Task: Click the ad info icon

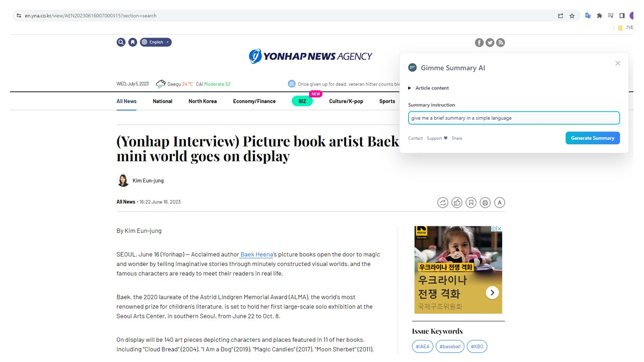Action: click(x=494, y=229)
